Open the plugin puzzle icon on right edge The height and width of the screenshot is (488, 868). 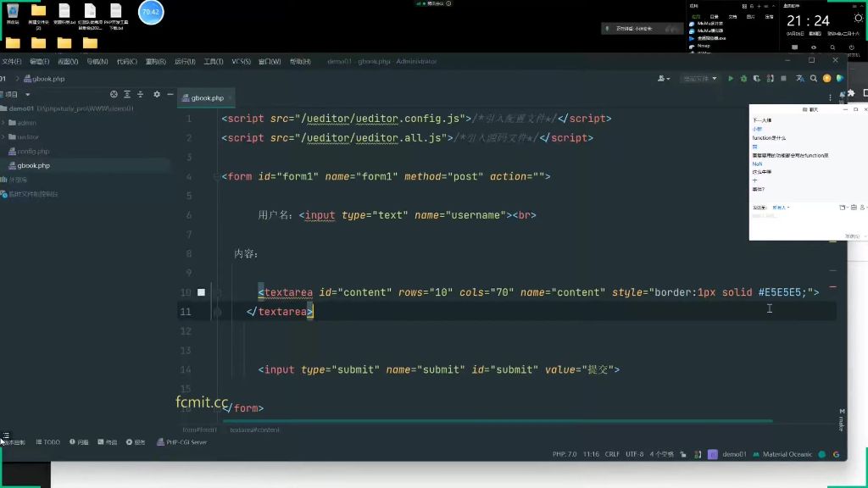point(851,93)
